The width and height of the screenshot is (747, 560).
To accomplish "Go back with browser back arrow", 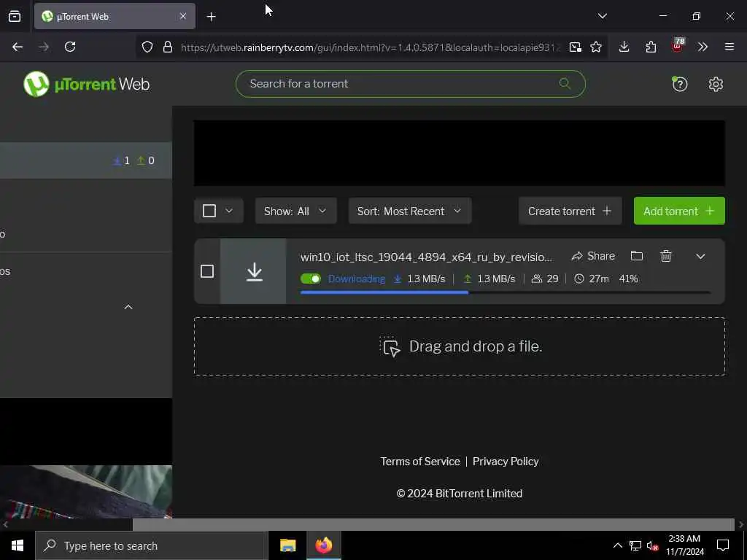I will (x=18, y=47).
